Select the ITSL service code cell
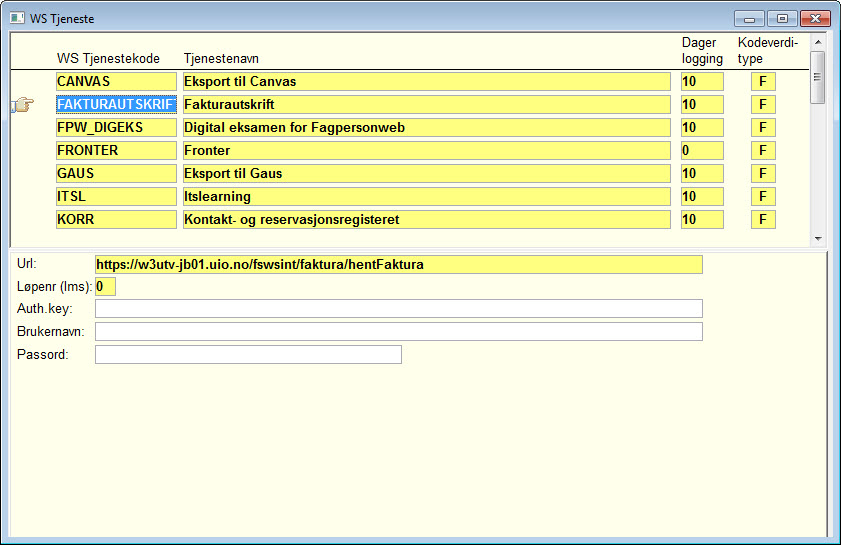This screenshot has height=545, width=841. 116,196
